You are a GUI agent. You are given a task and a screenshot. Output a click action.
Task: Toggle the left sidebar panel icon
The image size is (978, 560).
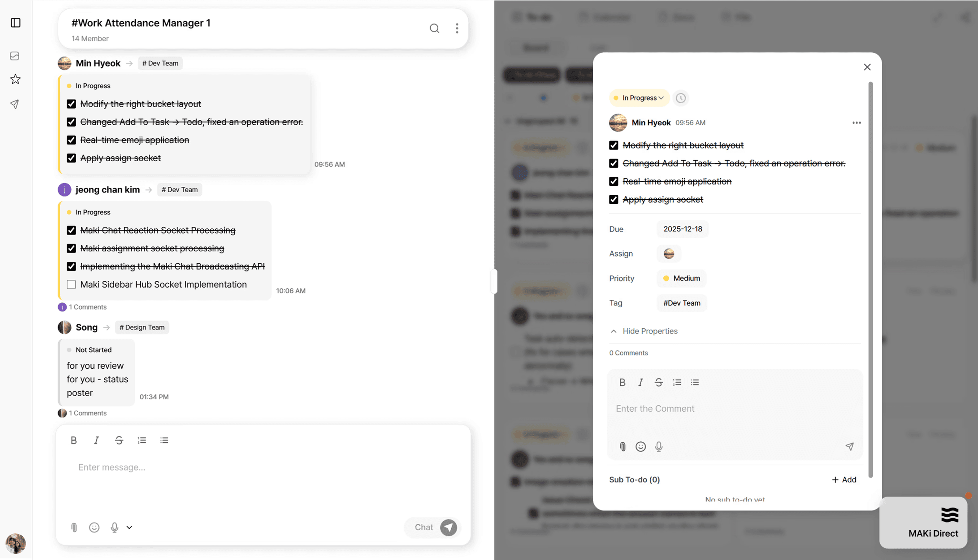click(15, 23)
